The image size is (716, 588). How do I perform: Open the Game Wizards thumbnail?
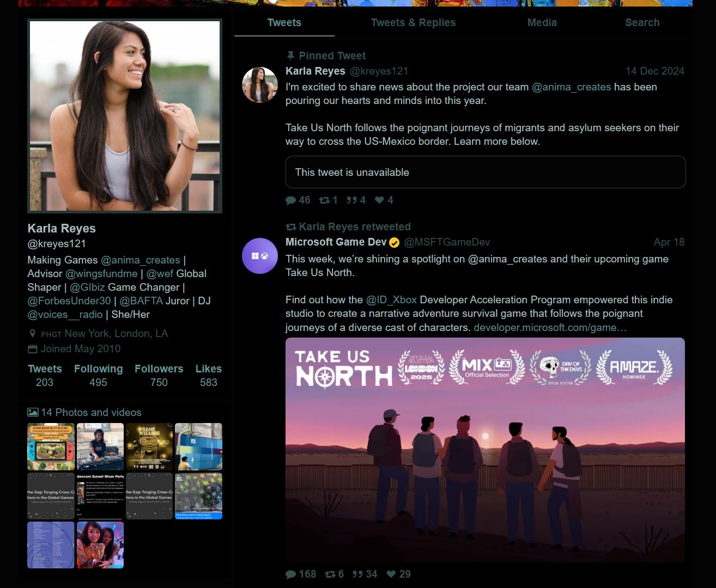click(x=149, y=446)
